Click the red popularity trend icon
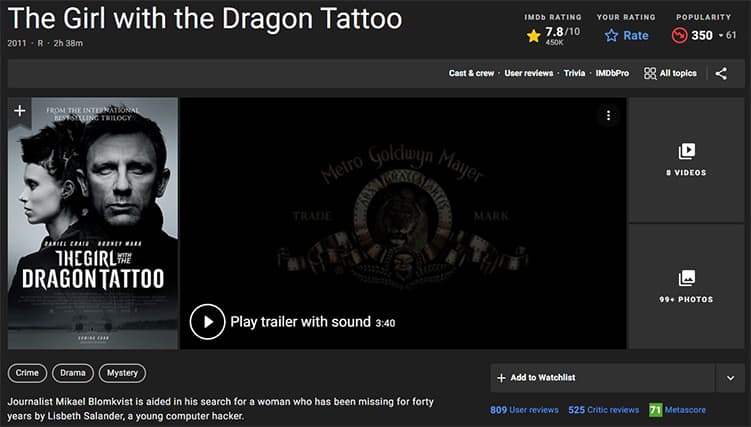 click(x=679, y=35)
